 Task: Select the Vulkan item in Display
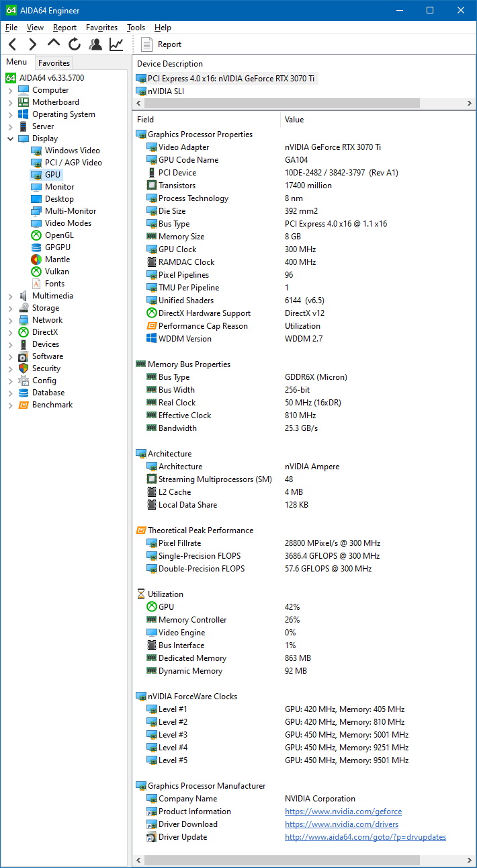[x=56, y=272]
